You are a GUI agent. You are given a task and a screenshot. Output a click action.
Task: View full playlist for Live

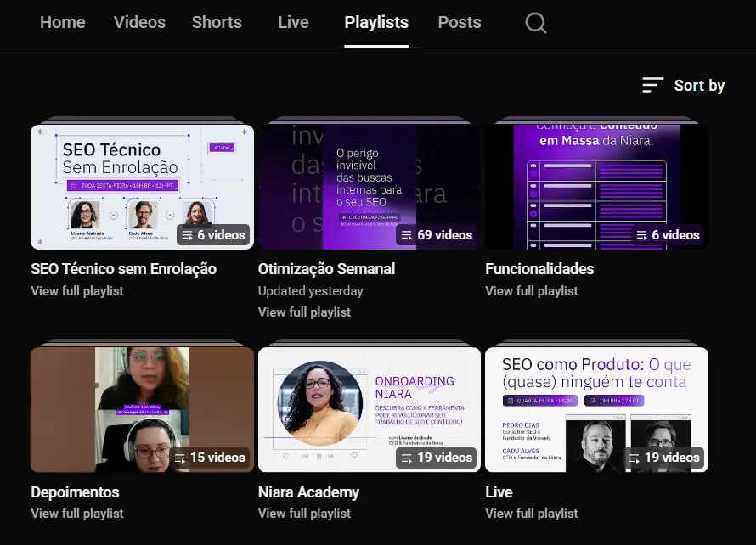point(531,514)
